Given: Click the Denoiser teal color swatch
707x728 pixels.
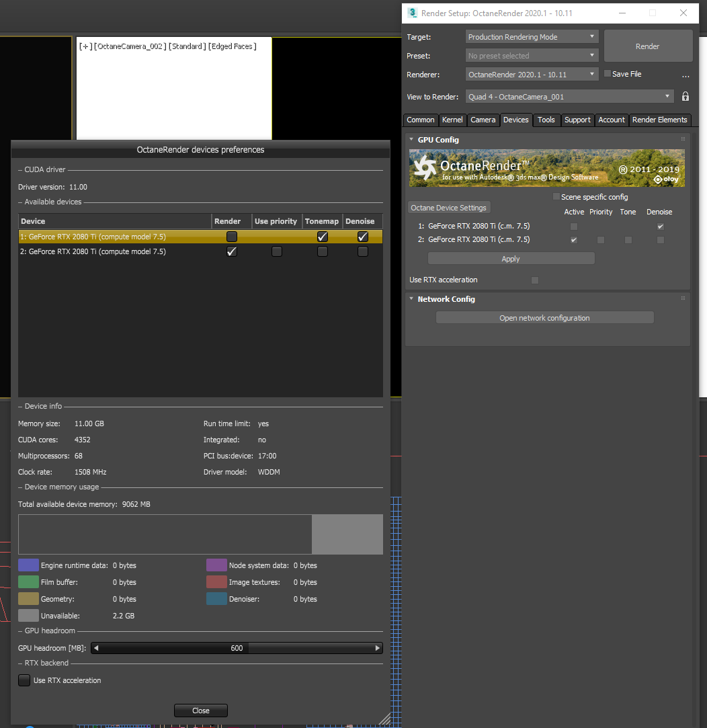Looking at the screenshot, I should point(216,598).
